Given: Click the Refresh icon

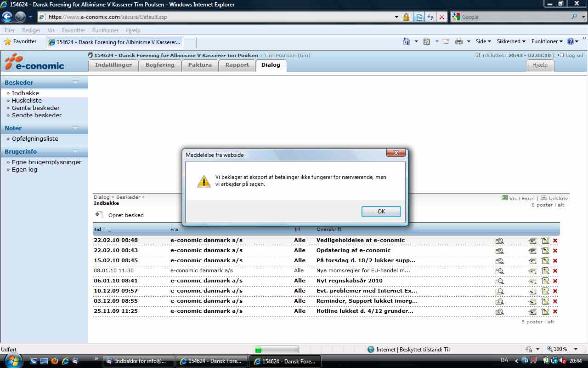Looking at the screenshot, I should pyautogui.click(x=430, y=17).
